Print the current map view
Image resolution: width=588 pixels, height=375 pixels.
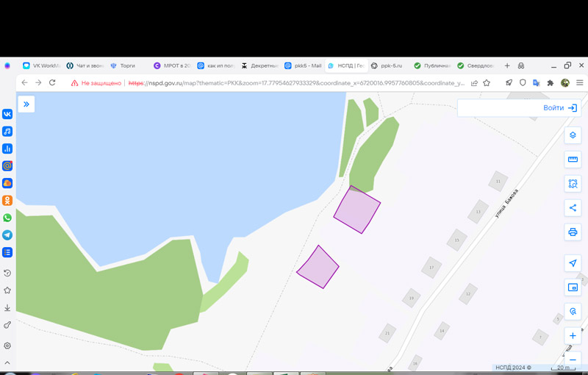coord(573,232)
